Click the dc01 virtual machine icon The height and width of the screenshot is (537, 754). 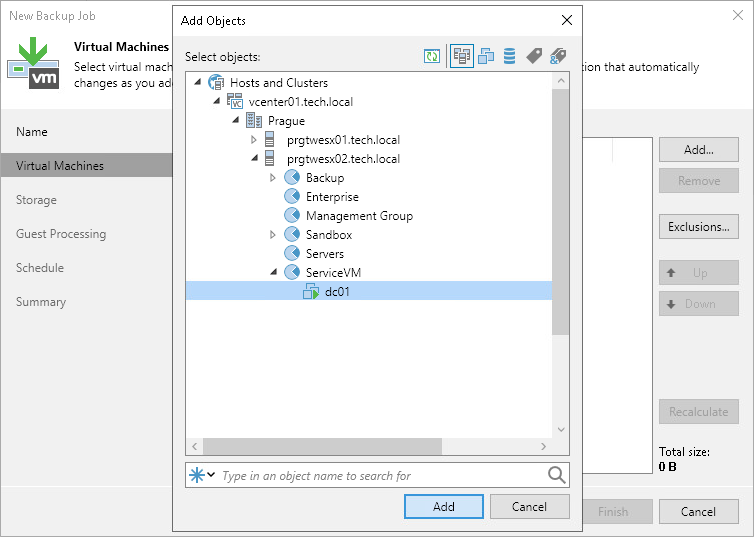pos(311,291)
